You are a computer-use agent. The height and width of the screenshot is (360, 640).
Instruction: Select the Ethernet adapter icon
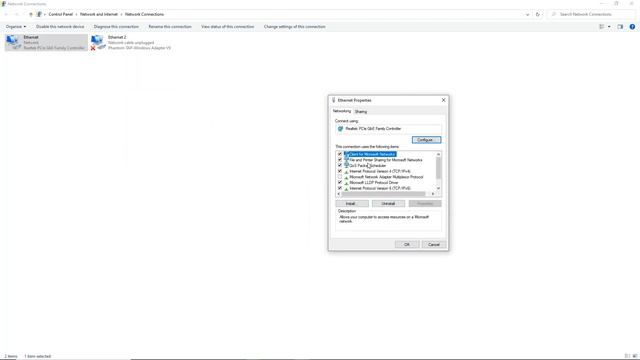click(13, 42)
